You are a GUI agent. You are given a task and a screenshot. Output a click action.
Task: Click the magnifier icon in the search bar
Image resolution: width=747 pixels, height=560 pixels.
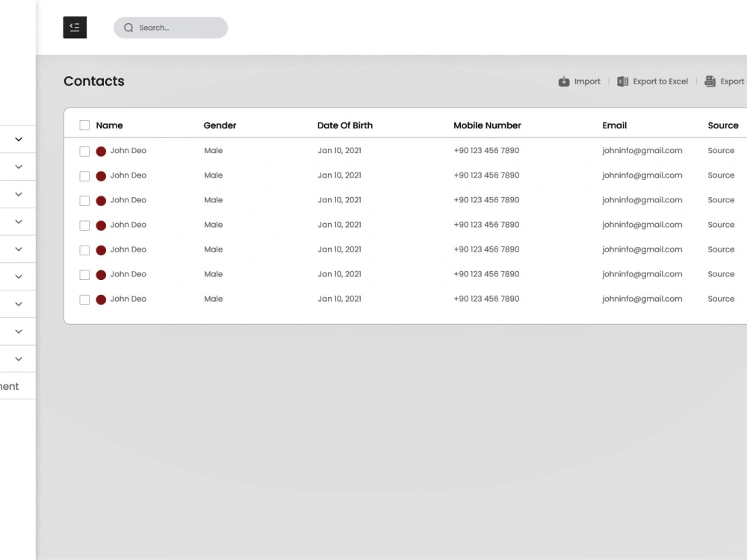point(128,28)
